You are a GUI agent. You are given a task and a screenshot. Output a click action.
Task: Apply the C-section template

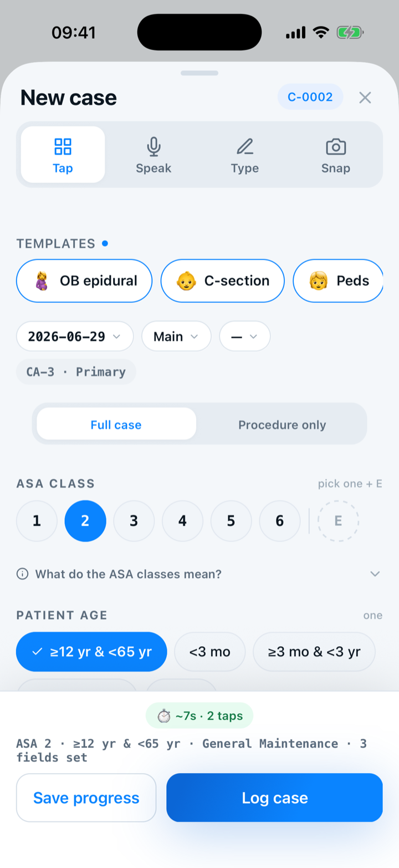222,281
